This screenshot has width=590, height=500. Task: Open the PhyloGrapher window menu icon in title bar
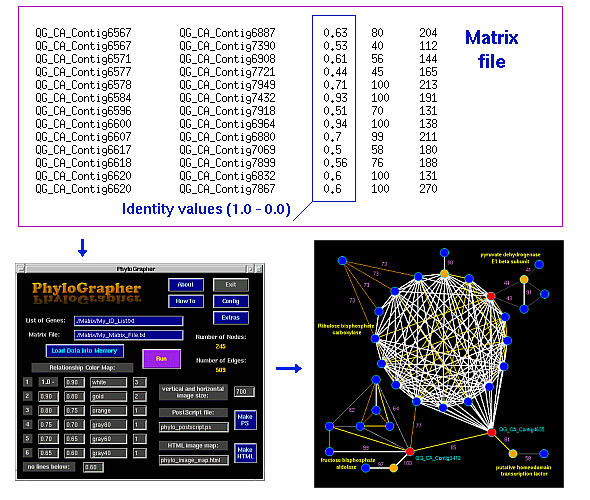(x=21, y=269)
